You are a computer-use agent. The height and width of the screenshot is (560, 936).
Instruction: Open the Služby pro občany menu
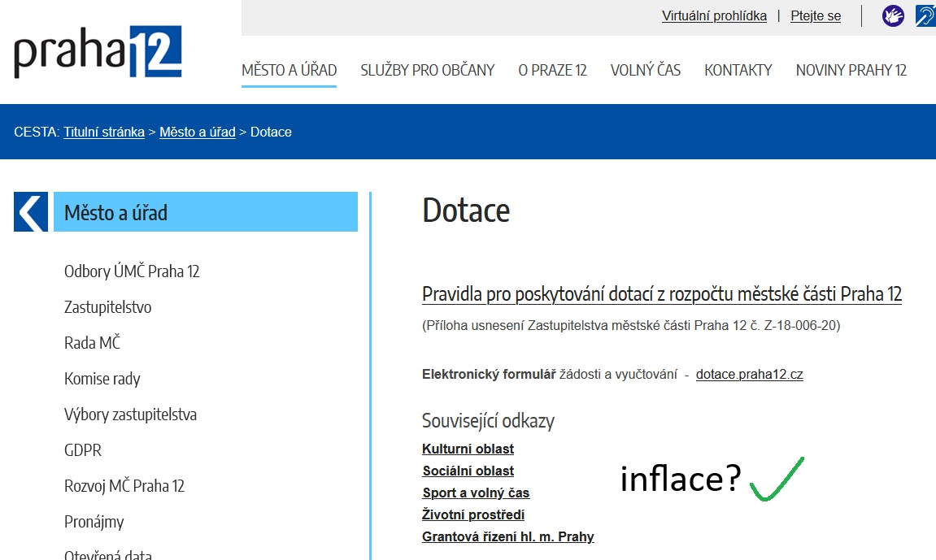pos(427,70)
